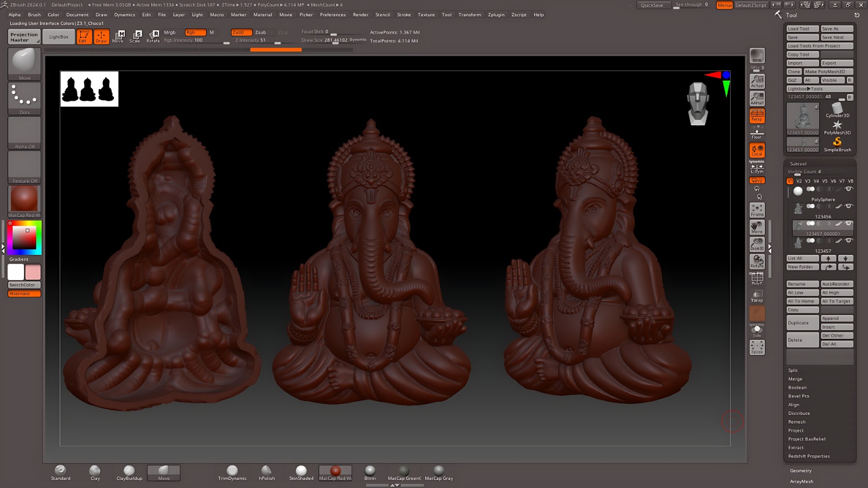Screen dimensions: 868x488
Task: Select the Scale gizmo tool
Action: (x=135, y=36)
